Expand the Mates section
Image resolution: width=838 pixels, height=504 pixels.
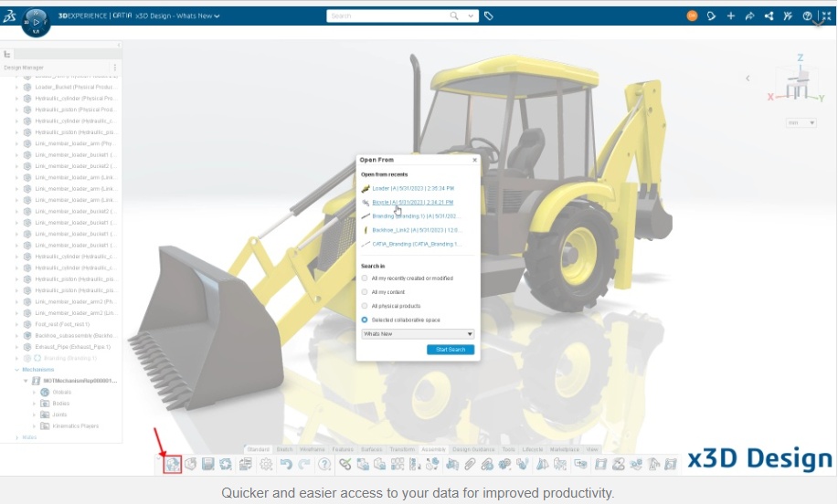16,437
